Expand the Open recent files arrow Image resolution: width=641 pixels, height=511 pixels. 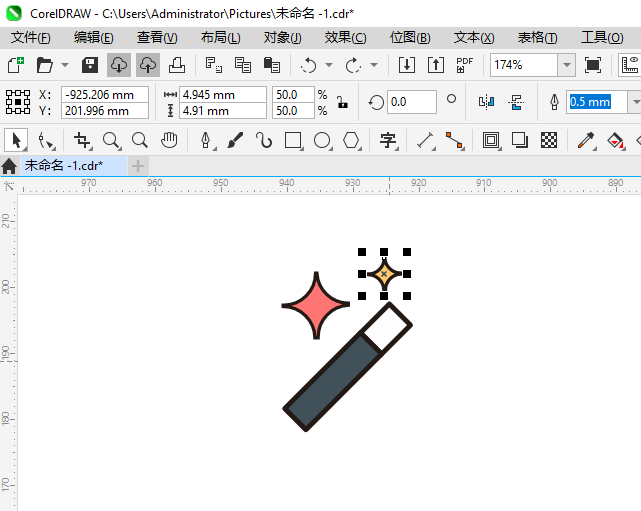tap(65, 65)
